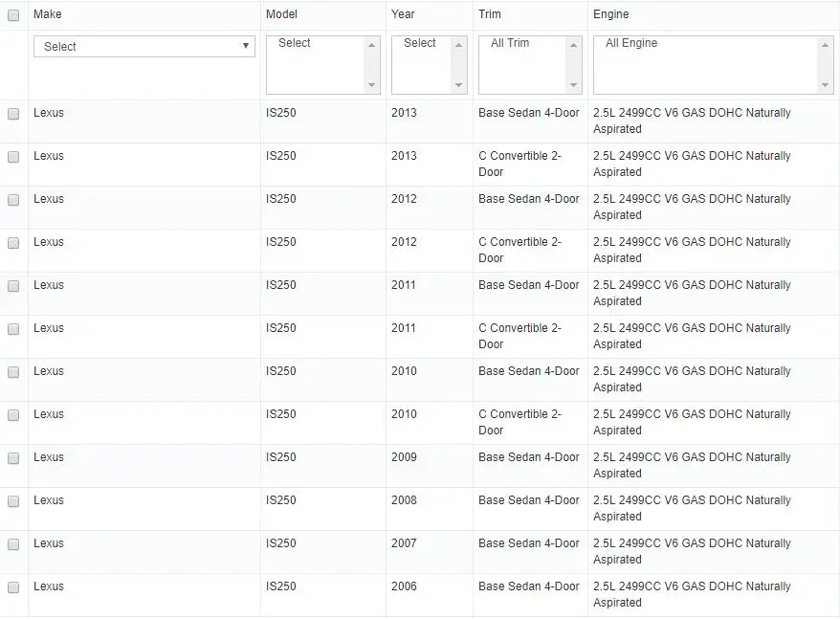Check the 2012 C Convertible row checkbox
The height and width of the screenshot is (619, 840).
coord(13,243)
